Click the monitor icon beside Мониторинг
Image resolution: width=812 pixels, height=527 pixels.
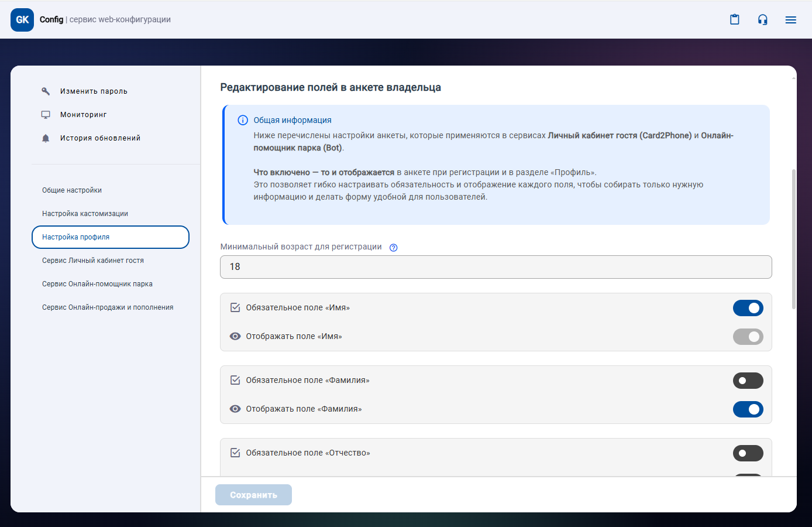[x=46, y=115]
